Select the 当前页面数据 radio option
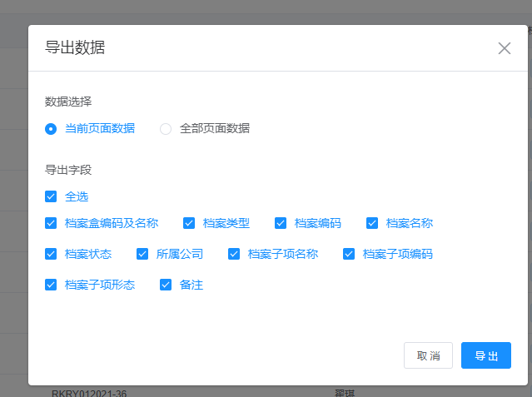 (51, 129)
